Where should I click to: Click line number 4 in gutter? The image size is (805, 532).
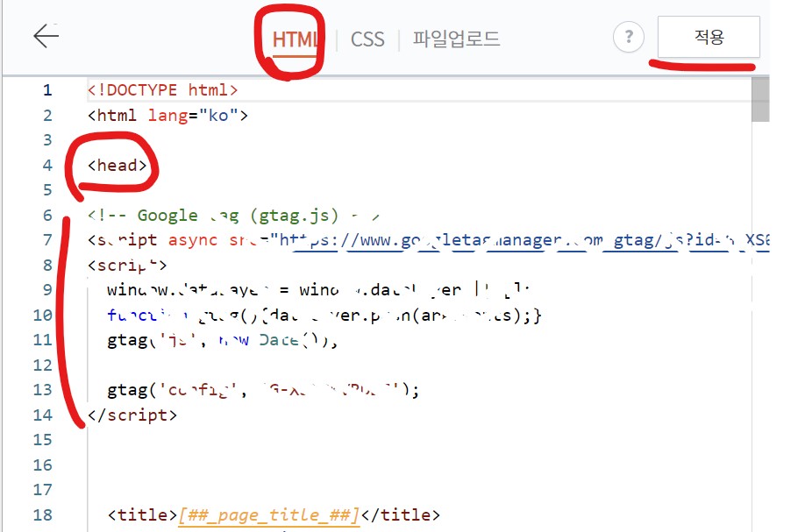47,165
